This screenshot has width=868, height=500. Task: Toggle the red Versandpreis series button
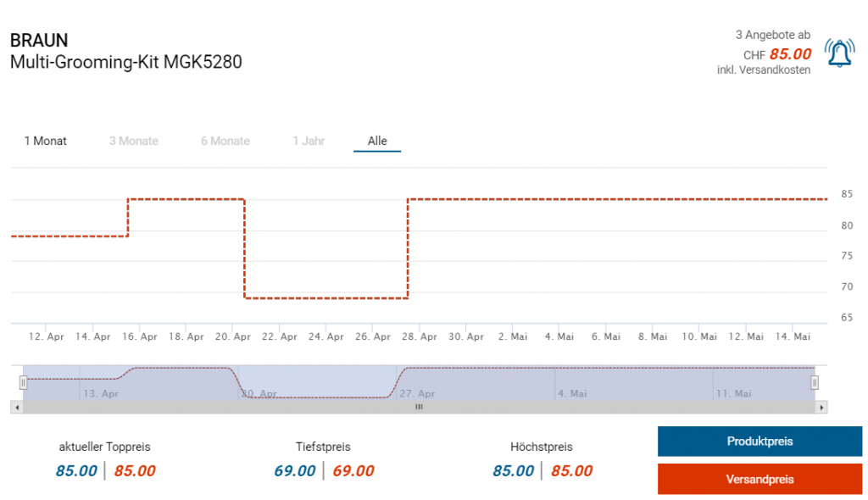click(759, 480)
